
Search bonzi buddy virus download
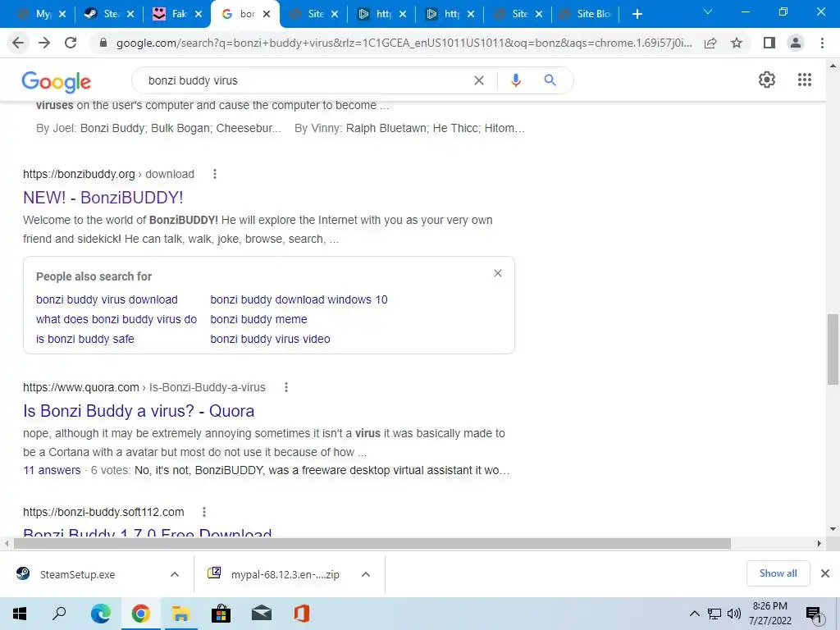point(107,299)
